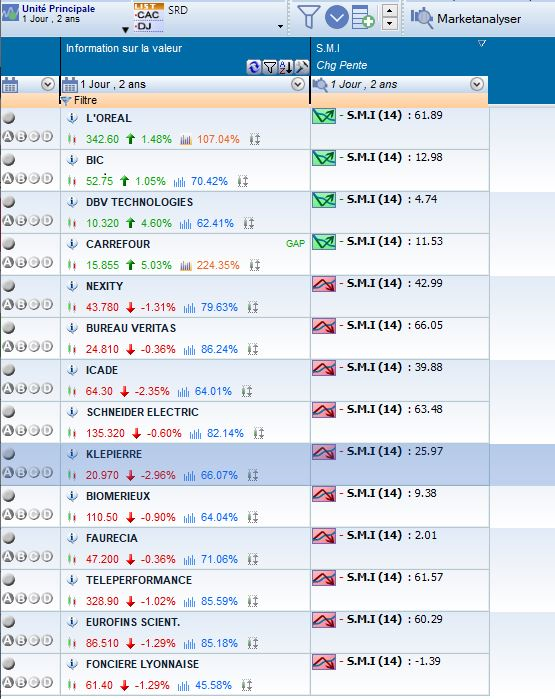Toggle the D flag on NEXITY row
Viewport: 555px width, 699px height.
coord(47,304)
